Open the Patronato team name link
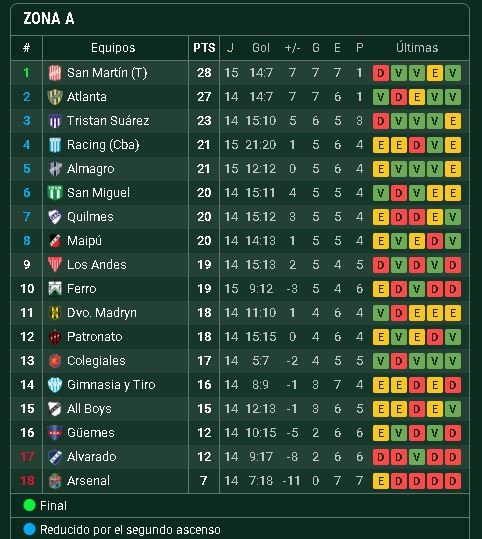Image resolution: width=482 pixels, height=539 pixels. [95, 337]
